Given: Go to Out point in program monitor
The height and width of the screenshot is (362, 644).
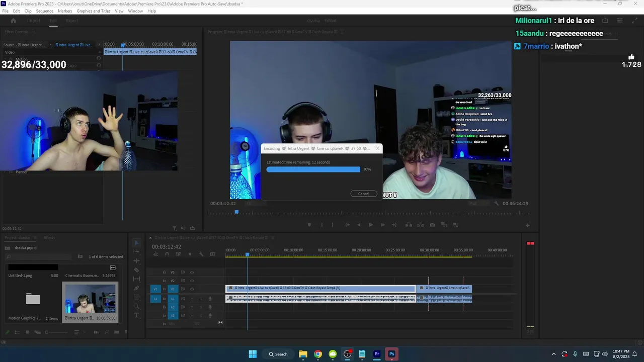Looking at the screenshot, I should point(394,225).
